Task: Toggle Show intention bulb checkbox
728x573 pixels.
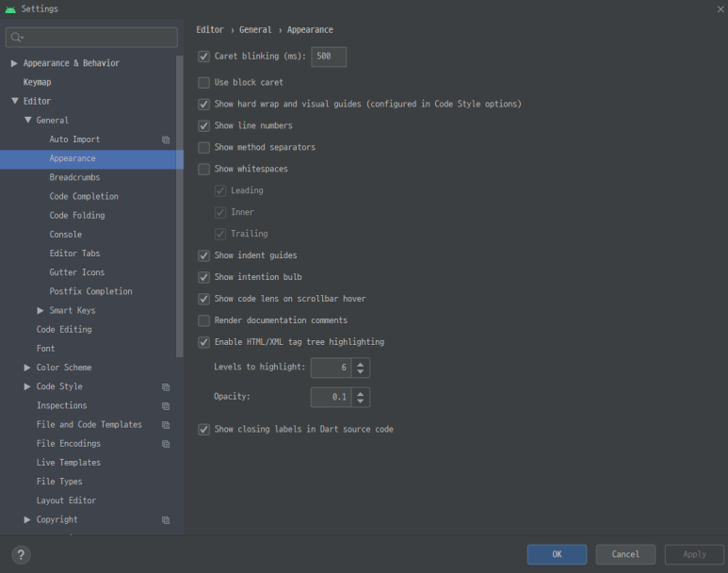Action: (x=203, y=277)
